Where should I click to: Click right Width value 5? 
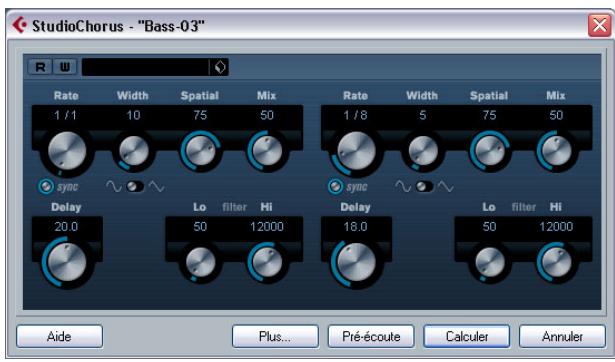tap(422, 115)
